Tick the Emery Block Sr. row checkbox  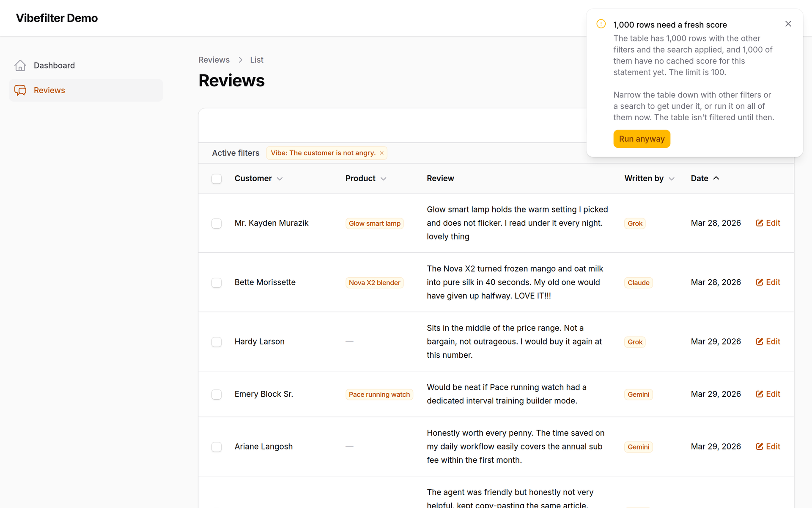click(x=217, y=394)
